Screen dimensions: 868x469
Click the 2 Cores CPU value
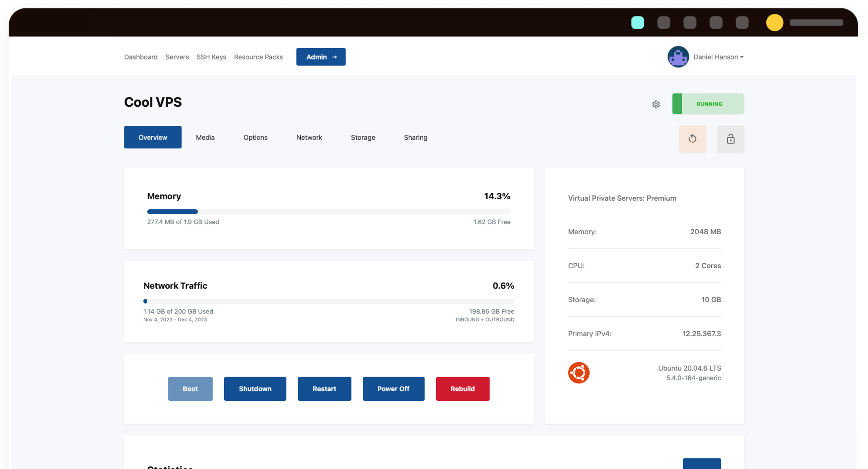tap(708, 266)
